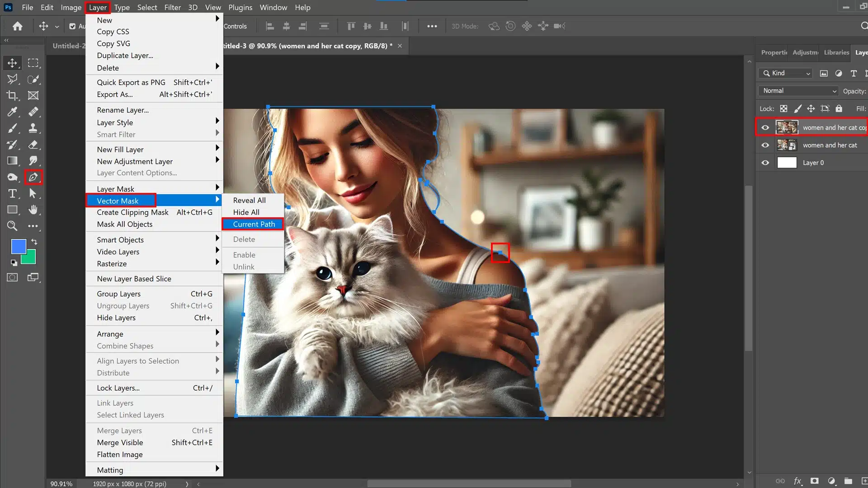Open the Filter menu
The height and width of the screenshot is (488, 868).
(x=172, y=7)
